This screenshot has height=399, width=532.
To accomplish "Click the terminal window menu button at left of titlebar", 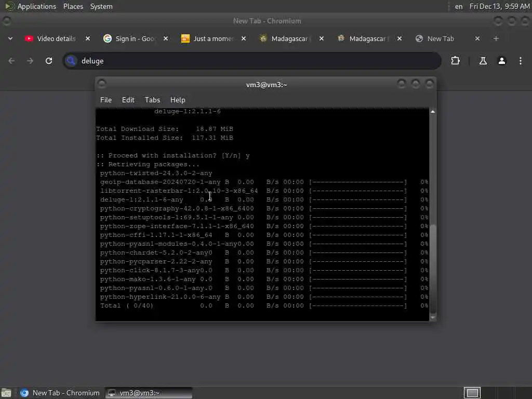I will coord(101,84).
